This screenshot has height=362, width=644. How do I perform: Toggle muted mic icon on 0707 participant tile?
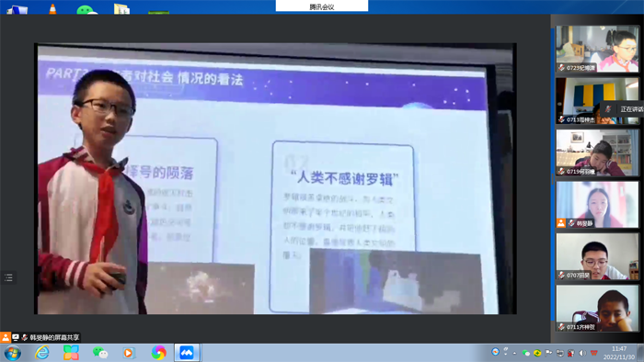click(561, 275)
